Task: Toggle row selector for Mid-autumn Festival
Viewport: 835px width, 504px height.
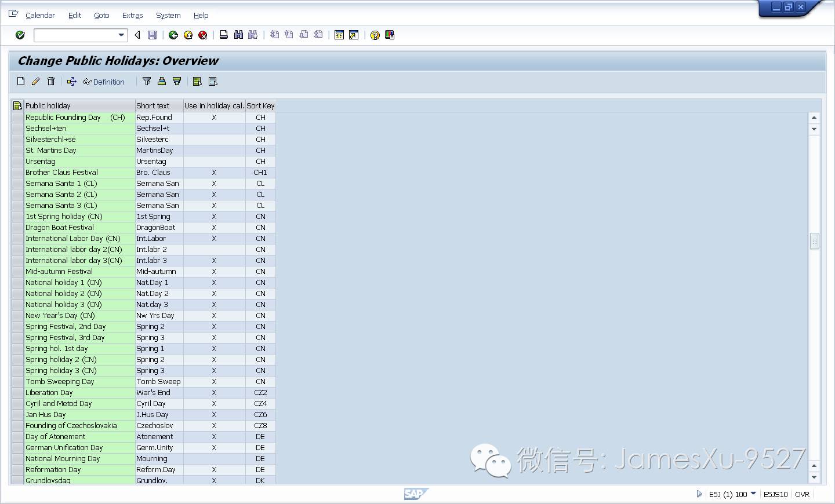Action: (17, 272)
